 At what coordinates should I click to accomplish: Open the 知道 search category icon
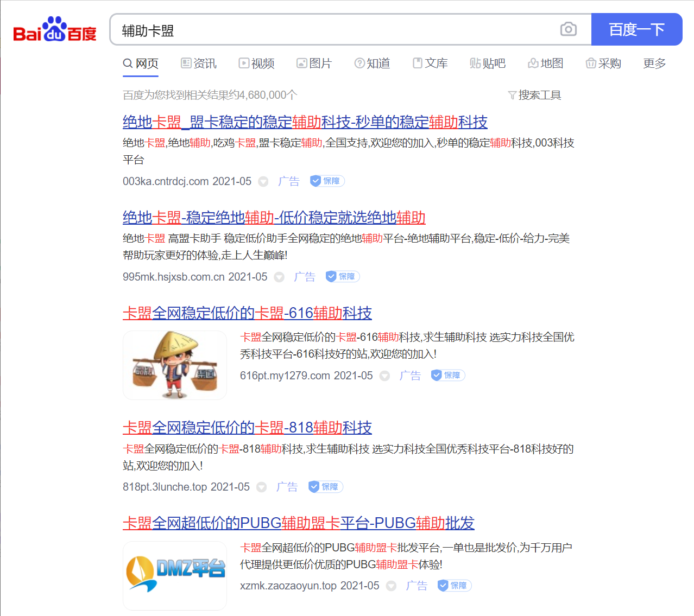point(359,63)
